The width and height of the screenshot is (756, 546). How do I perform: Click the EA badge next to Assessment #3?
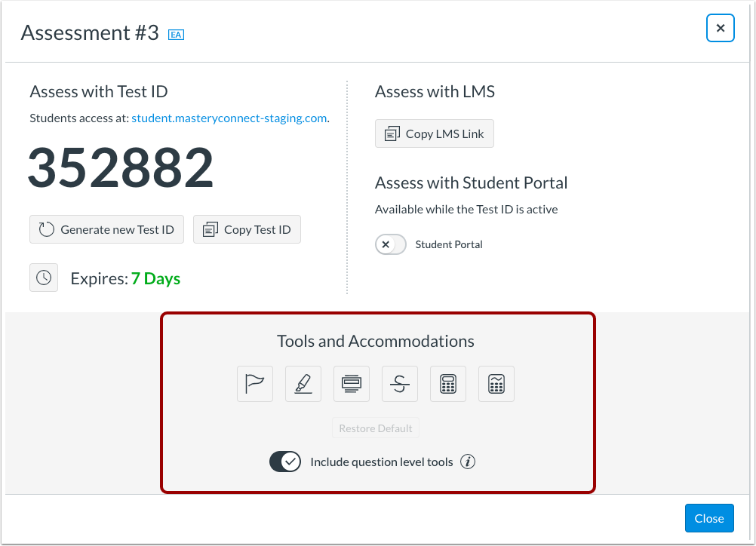coord(176,35)
